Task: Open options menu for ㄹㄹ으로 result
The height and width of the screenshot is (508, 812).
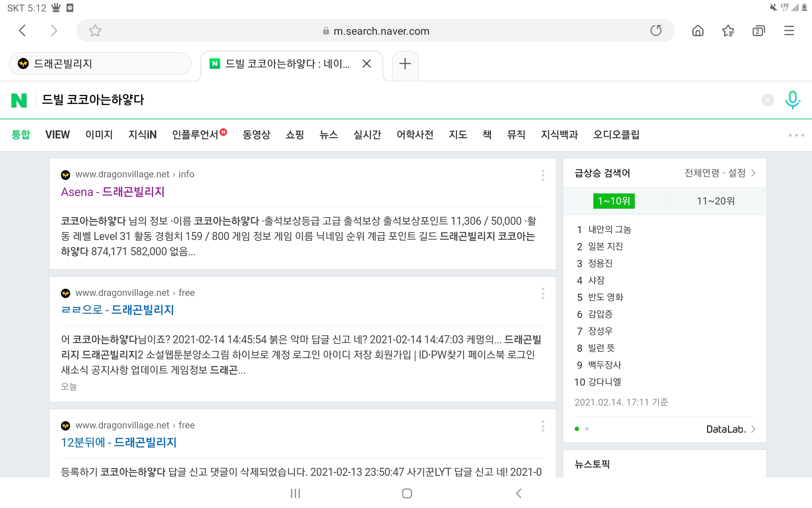Action: pyautogui.click(x=543, y=293)
